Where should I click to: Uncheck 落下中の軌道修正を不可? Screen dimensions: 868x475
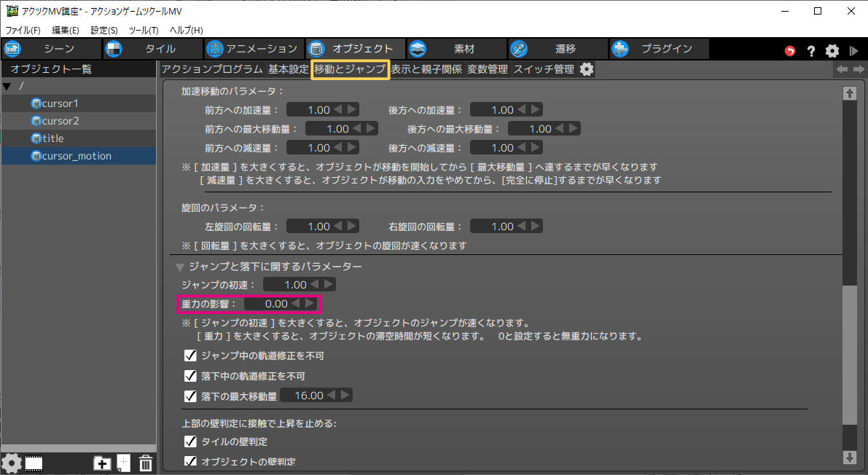tap(191, 377)
